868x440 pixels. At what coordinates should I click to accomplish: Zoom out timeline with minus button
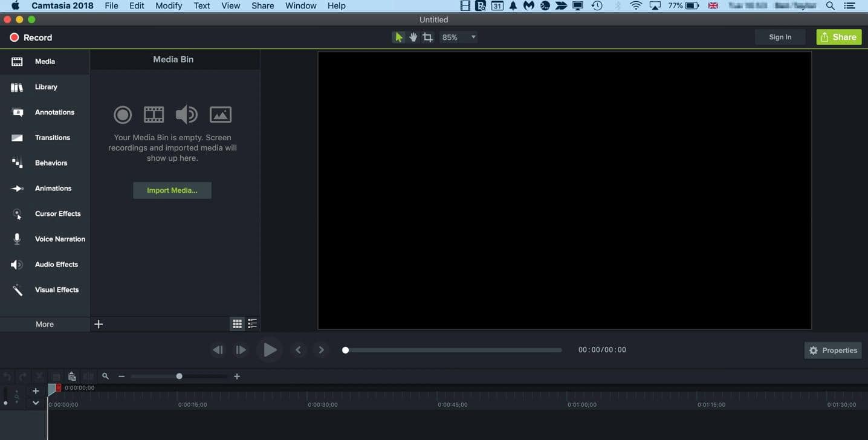(121, 377)
